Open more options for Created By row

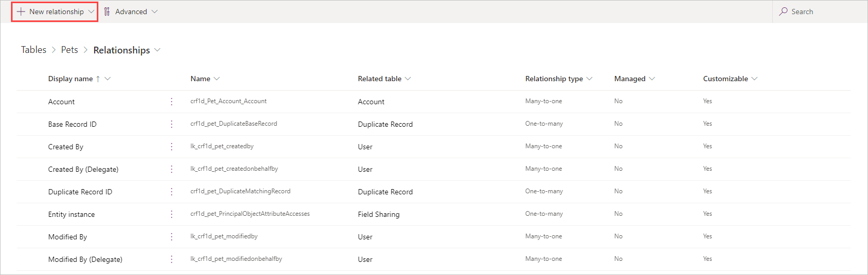pyautogui.click(x=172, y=147)
